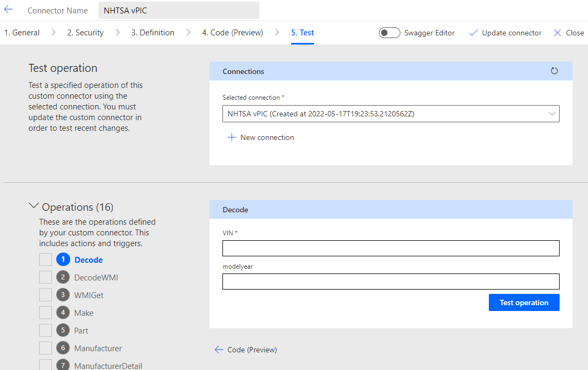The height and width of the screenshot is (370, 588).
Task: Click the Close button label
Action: (575, 33)
